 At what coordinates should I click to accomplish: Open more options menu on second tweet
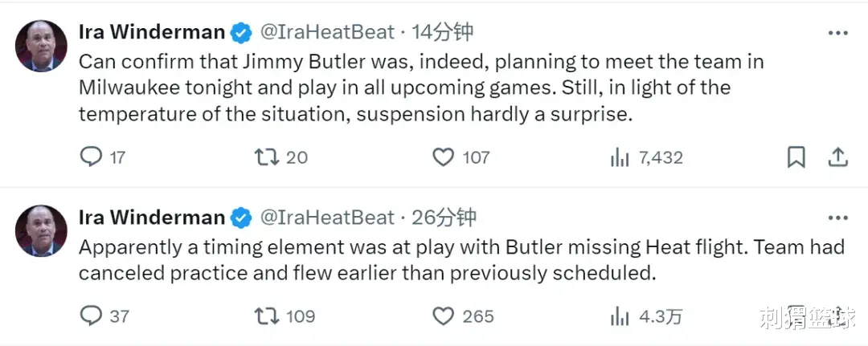[837, 218]
